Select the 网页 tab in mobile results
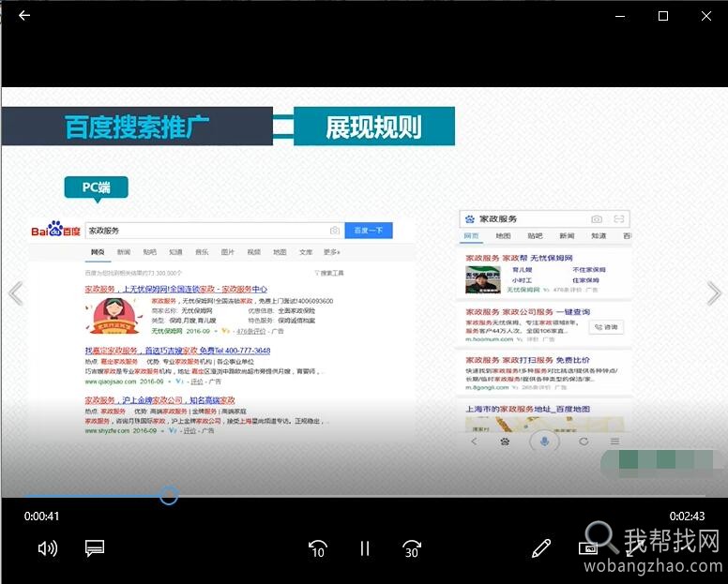This screenshot has width=728, height=584. click(471, 235)
